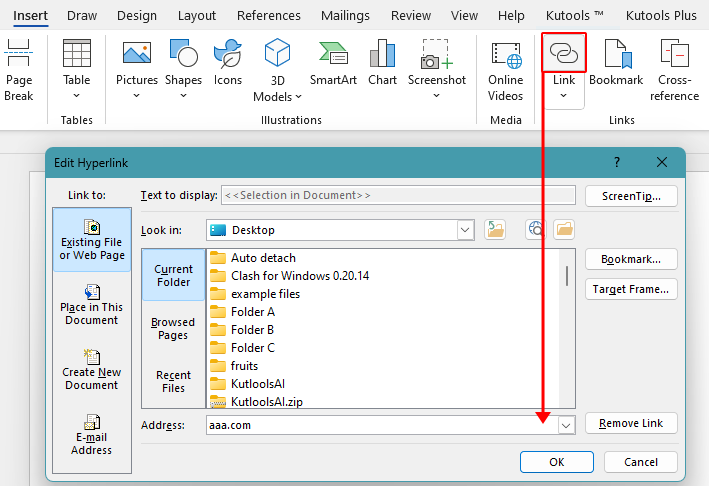Select Place in This Document option
This screenshot has width=709, height=486.
pos(92,304)
